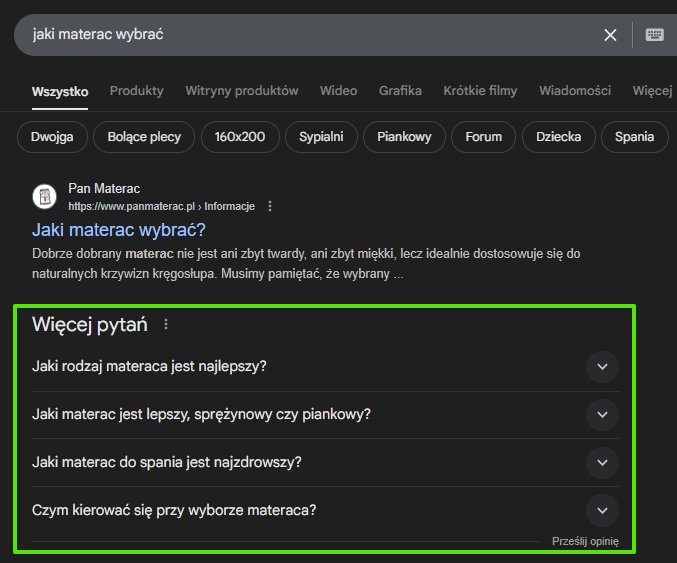Clear the search query with the X icon
Screen dimensions: 677x563
point(610,35)
